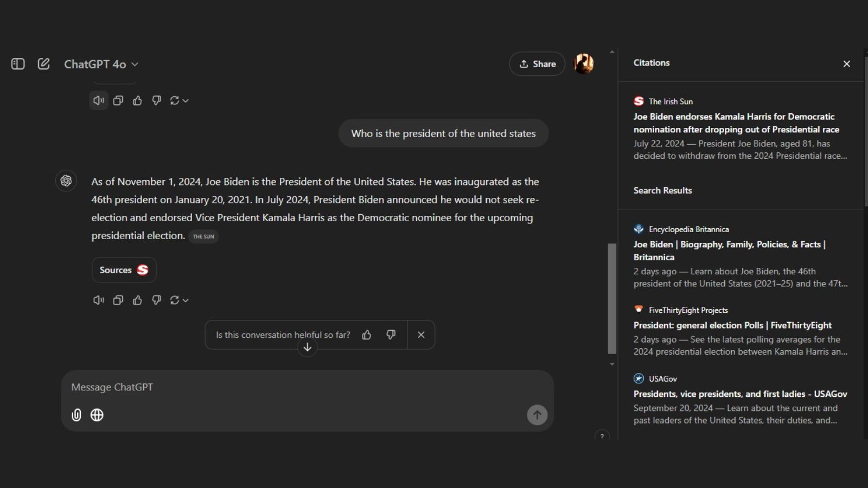Screen dimensions: 868x488
Task: Click scroll to bottom arrow icon
Action: pos(307,347)
